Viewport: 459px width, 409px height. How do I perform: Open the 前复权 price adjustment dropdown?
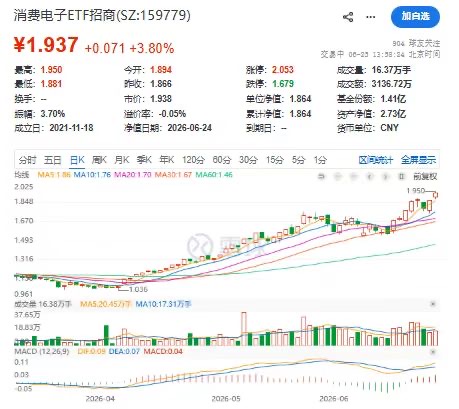(425, 177)
